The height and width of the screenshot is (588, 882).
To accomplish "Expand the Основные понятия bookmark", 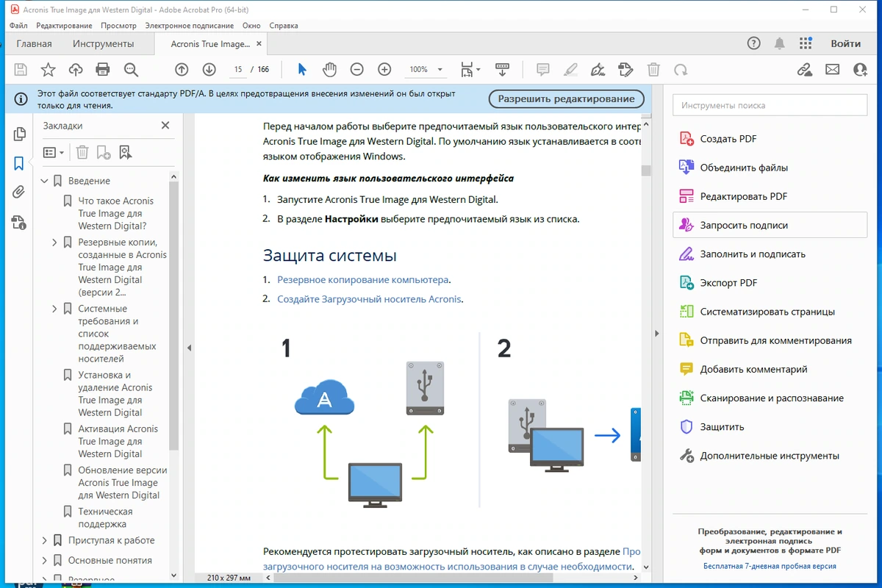I will (x=44, y=560).
